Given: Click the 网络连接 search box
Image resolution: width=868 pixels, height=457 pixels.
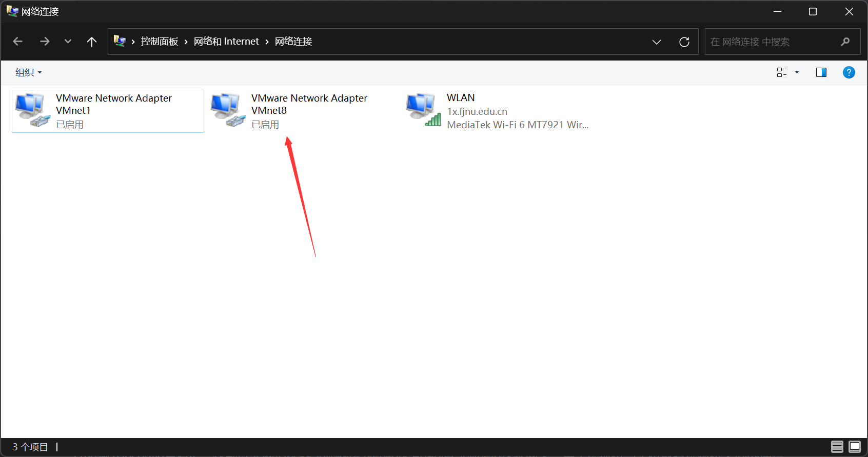Looking at the screenshot, I should (x=772, y=42).
